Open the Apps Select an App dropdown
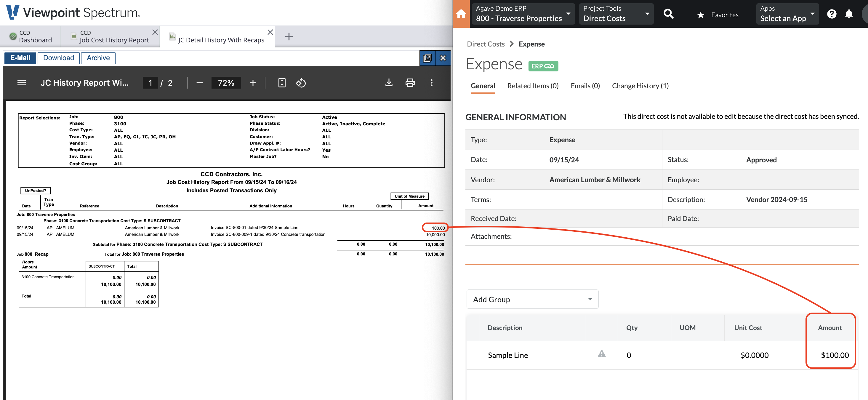 [787, 14]
